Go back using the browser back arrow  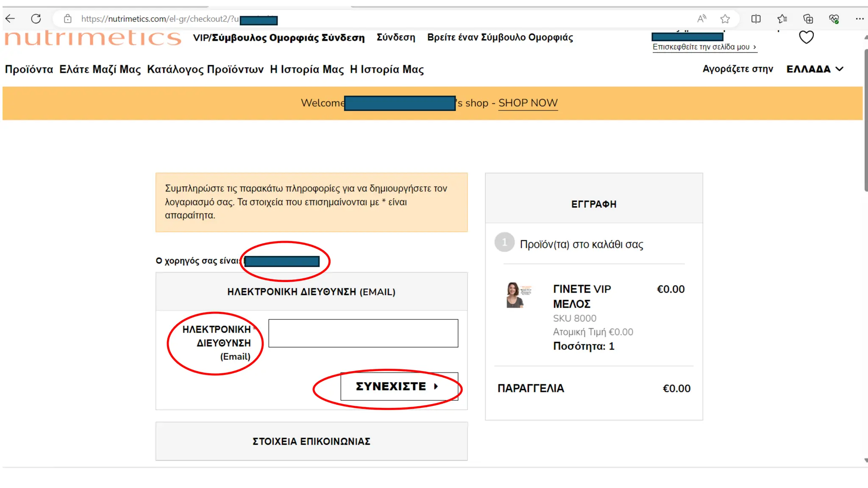point(10,19)
